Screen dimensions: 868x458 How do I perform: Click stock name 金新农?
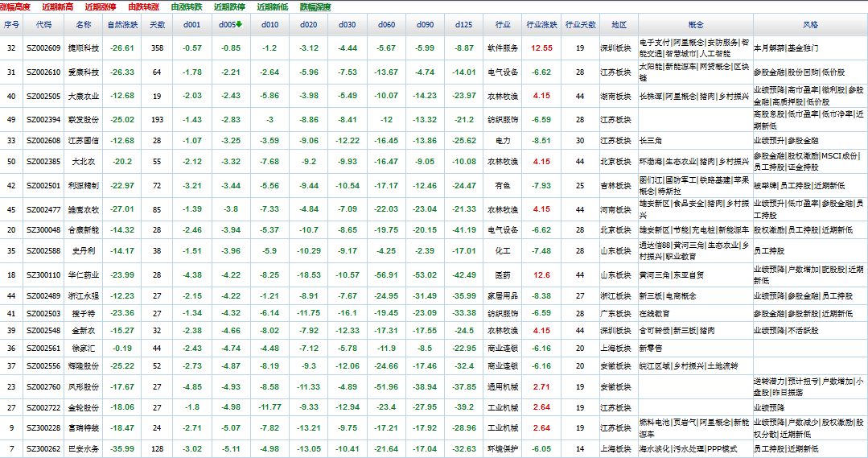84,331
